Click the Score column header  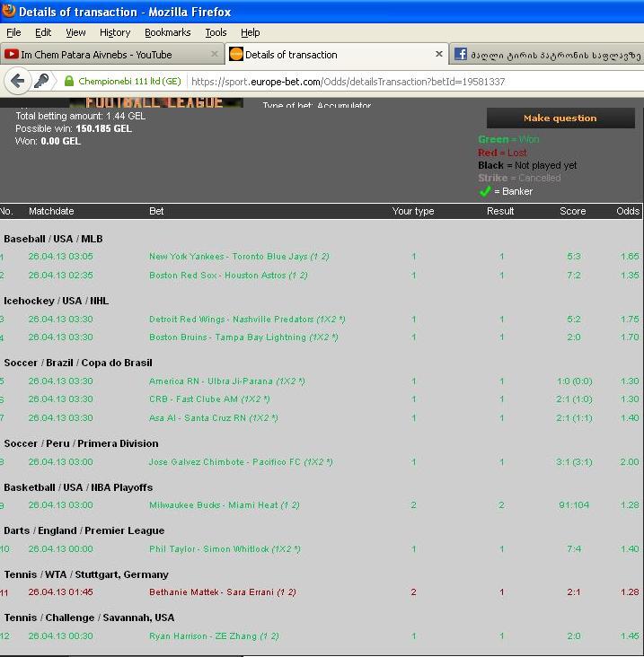[x=573, y=211]
